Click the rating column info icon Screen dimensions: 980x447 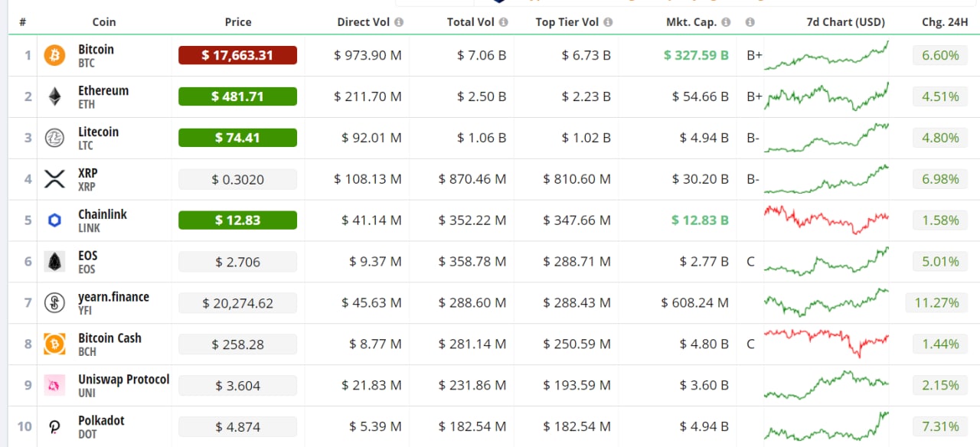click(x=750, y=22)
